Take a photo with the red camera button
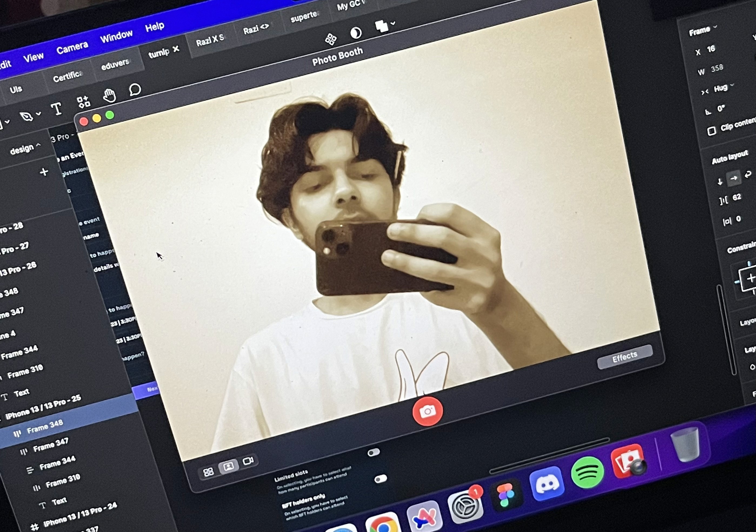 pos(427,411)
